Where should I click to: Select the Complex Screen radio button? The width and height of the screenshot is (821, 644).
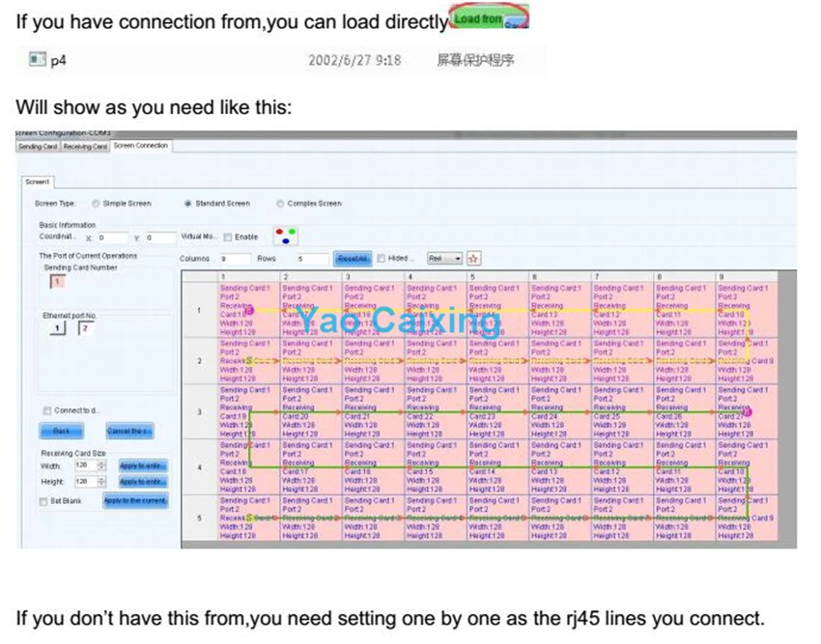(280, 204)
